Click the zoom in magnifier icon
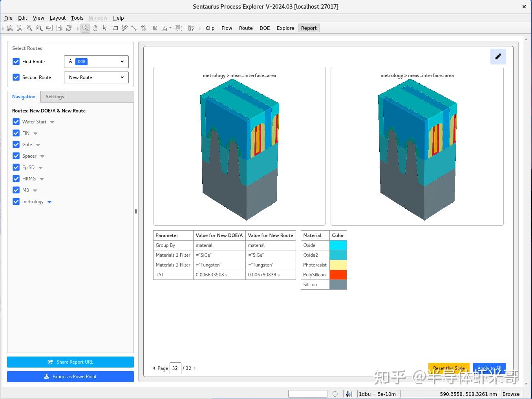 point(10,28)
